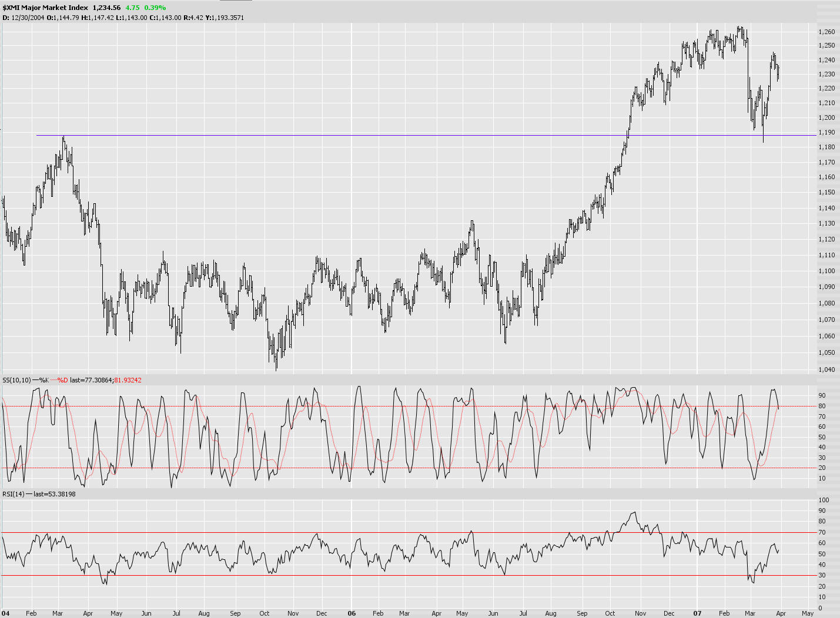Click the low value L:1,143.00

pos(131,18)
